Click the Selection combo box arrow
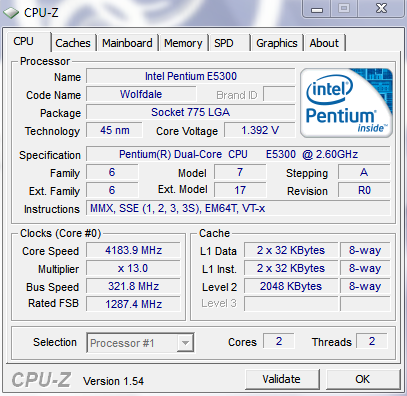 [185, 343]
